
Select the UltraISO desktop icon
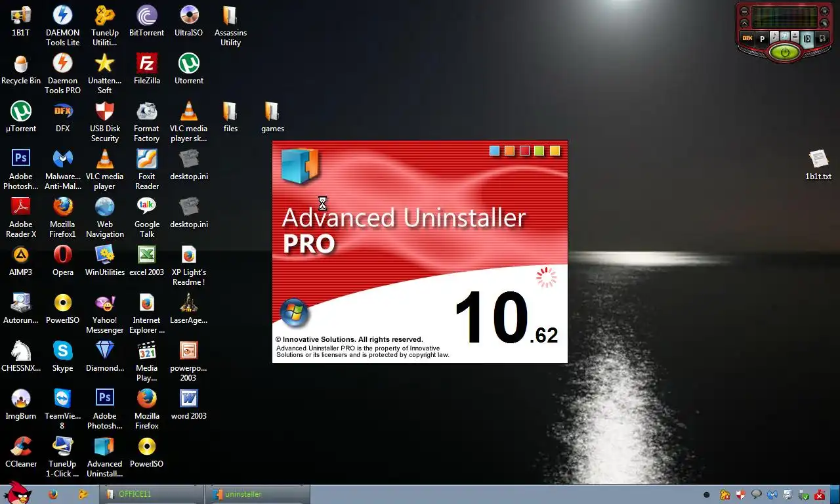coord(189,21)
